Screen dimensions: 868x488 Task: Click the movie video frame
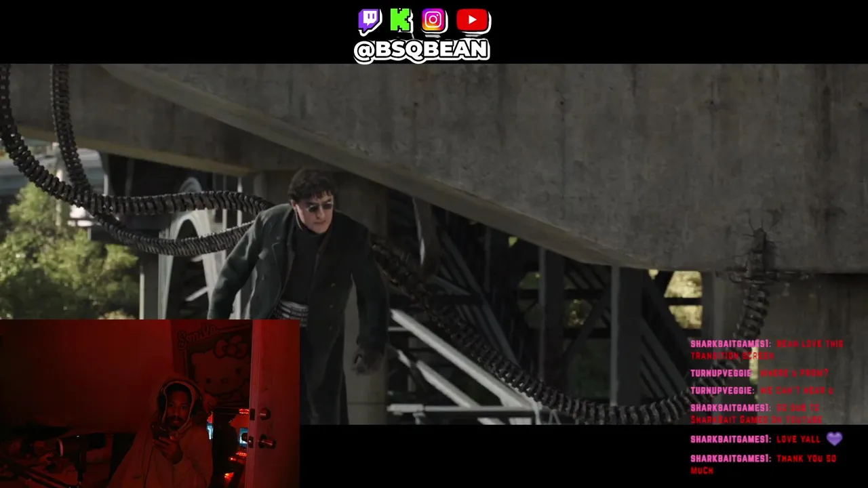click(x=434, y=244)
